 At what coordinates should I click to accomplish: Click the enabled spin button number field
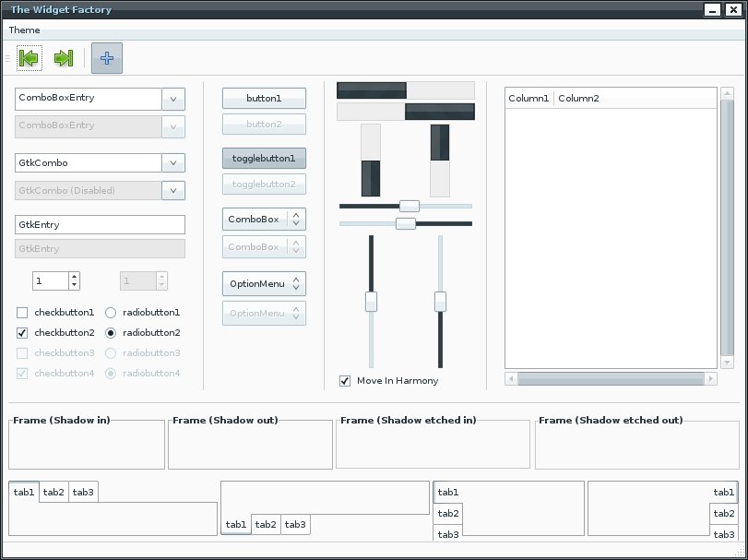point(51,281)
